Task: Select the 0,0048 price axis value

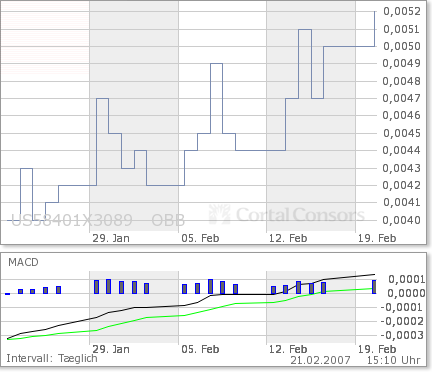Action: coord(402,81)
